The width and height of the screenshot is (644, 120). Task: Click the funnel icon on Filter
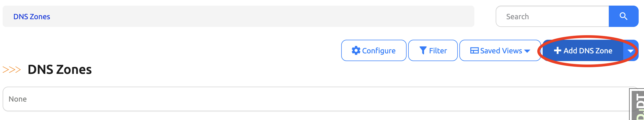423,50
